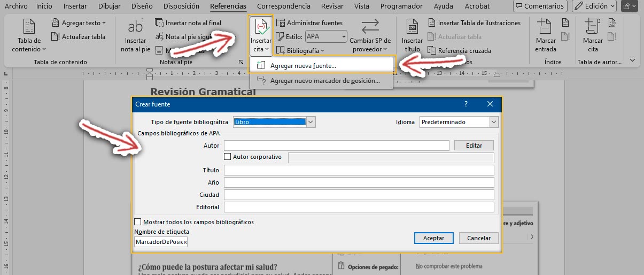Choose Agregar nuevo marcador de posición

pyautogui.click(x=324, y=81)
